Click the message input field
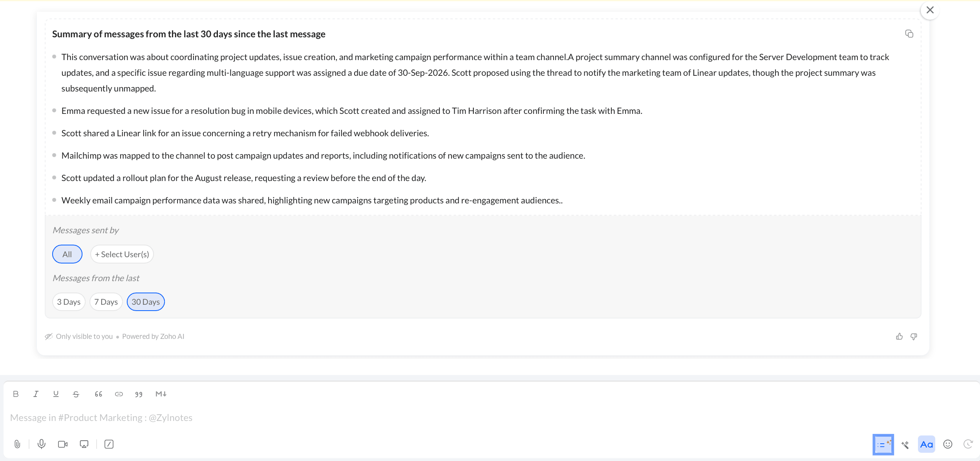The height and width of the screenshot is (461, 980). 490,418
